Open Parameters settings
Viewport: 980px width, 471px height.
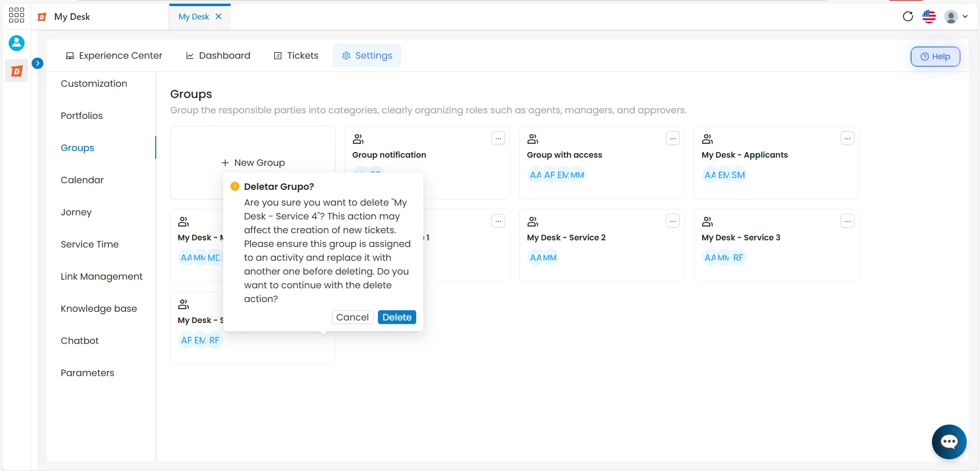[87, 373]
